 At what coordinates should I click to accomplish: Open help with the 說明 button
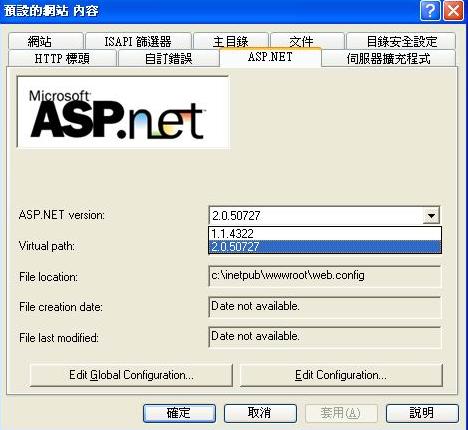422,413
